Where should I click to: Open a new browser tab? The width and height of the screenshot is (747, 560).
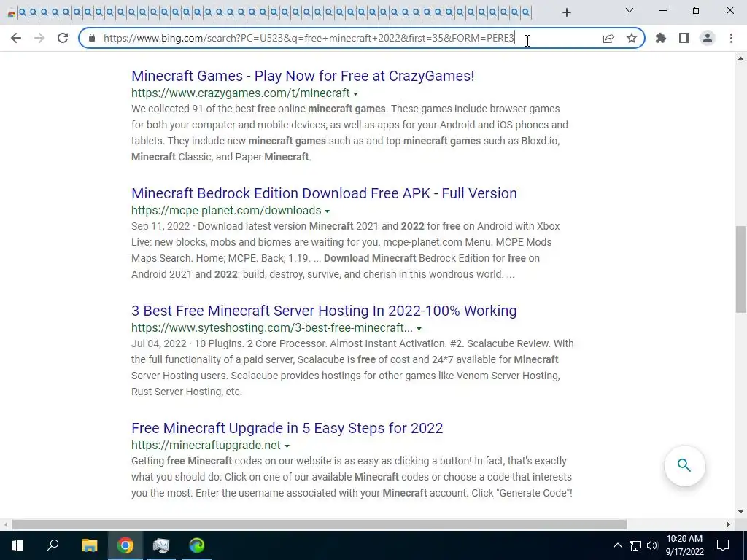tap(566, 12)
